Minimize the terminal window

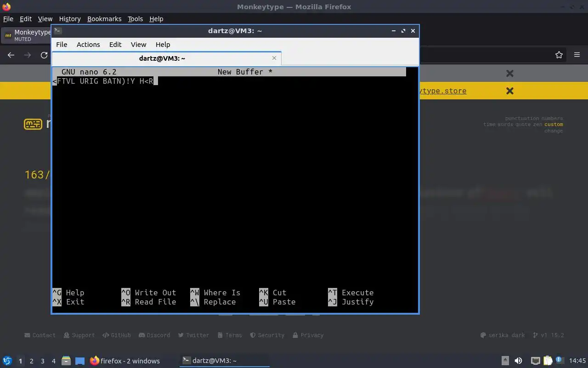pos(394,31)
